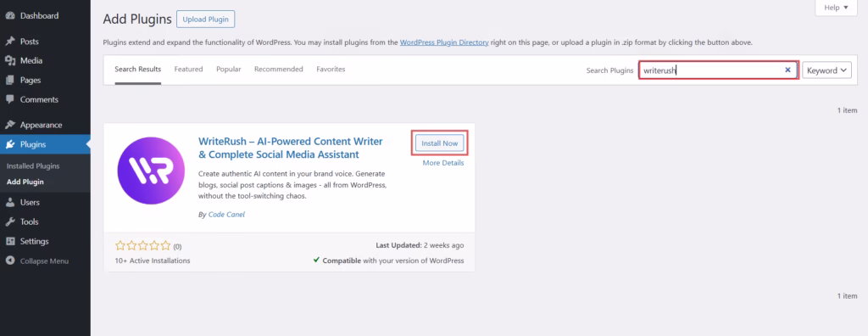This screenshot has width=868, height=336.
Task: Click the Users person icon
Action: [x=10, y=203]
